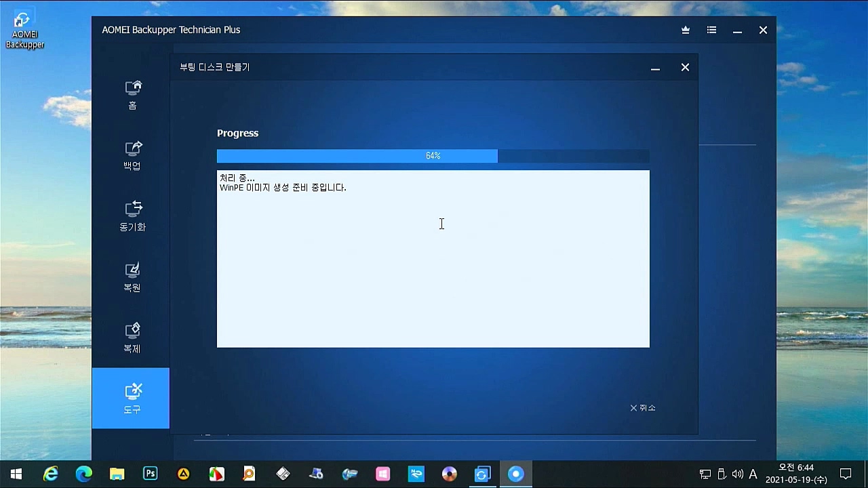
Task: Launch Photoshop from taskbar
Action: (151, 474)
